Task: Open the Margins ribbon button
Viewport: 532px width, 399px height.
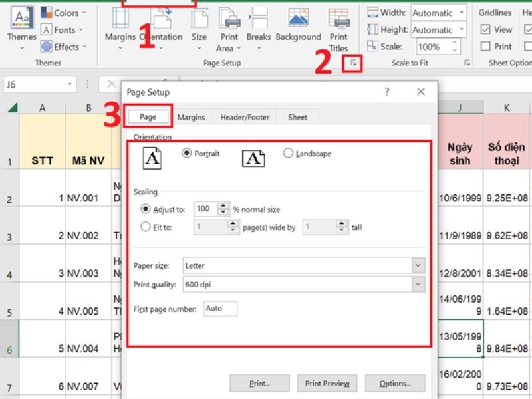Action: point(120,29)
